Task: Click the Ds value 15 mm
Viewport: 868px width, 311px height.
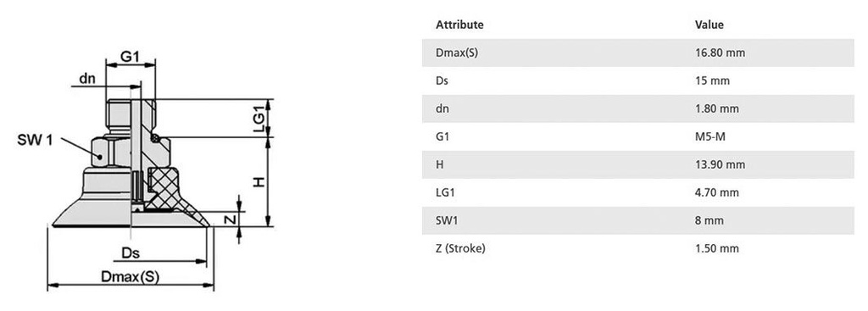Action: [x=712, y=81]
